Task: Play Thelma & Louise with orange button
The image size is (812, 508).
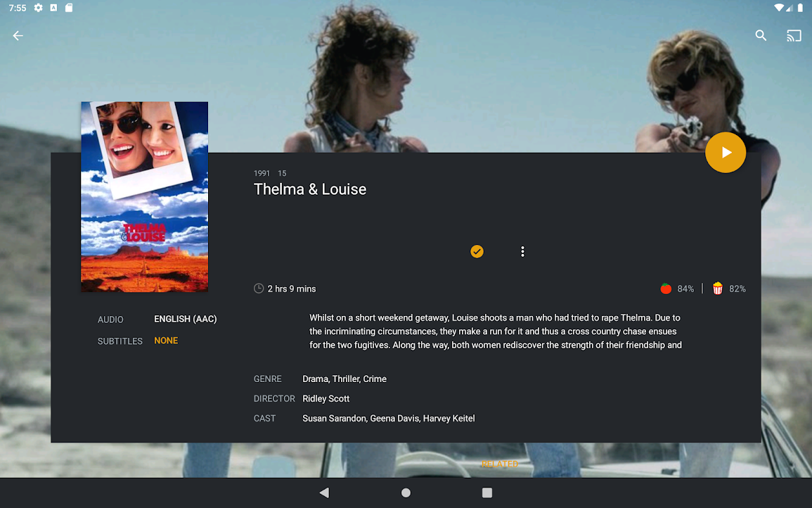Action: (726, 153)
